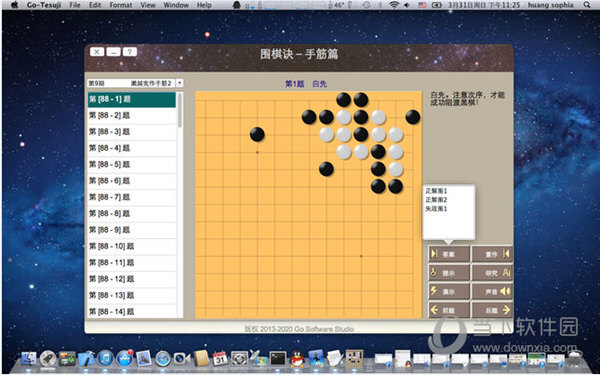The image size is (600, 375).
Task: Open the 研究 AI study button
Action: point(492,273)
